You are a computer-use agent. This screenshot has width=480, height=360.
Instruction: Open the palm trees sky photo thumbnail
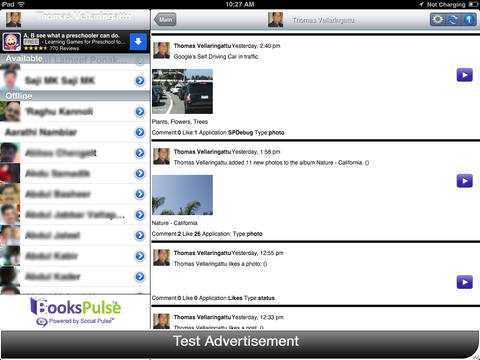point(182,195)
